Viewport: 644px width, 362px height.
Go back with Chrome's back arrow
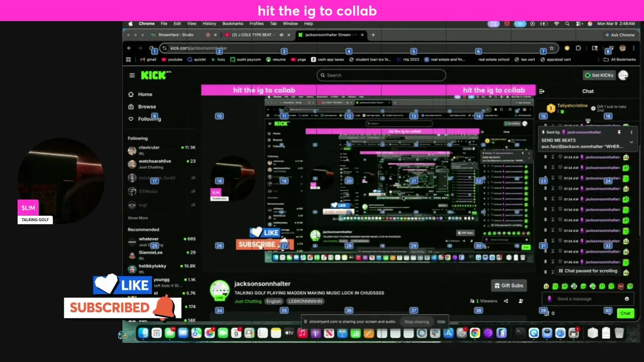129,48
